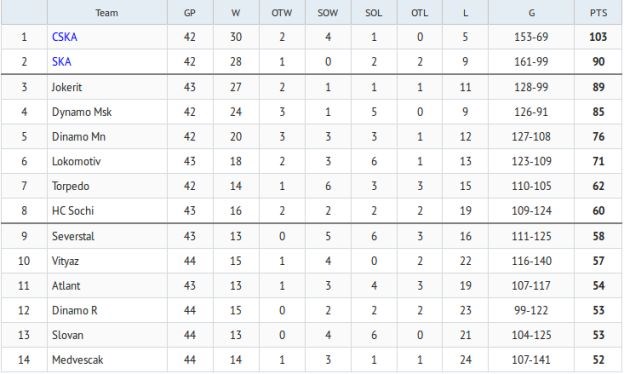
Task: Select CSKA's 103 points cell
Action: [598, 37]
